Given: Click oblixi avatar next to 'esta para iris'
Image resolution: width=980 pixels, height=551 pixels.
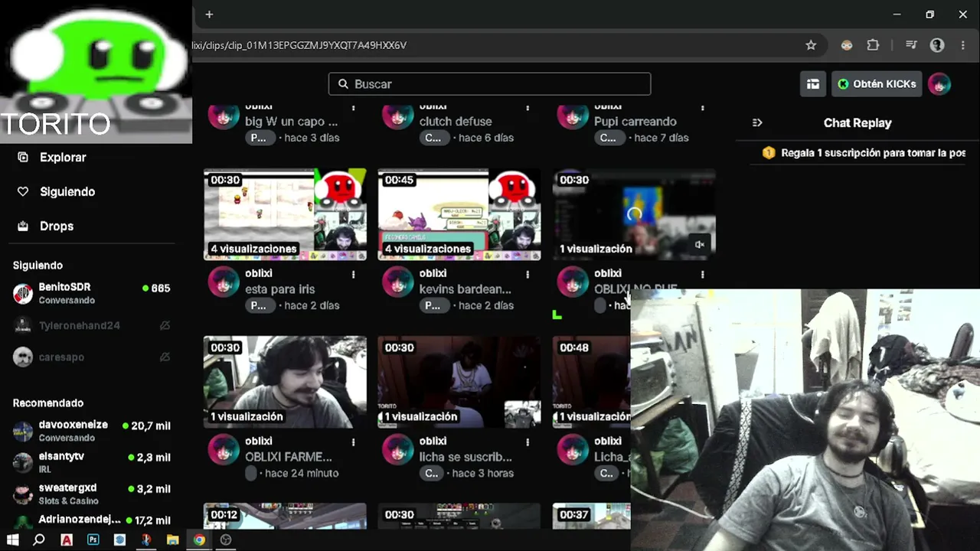Looking at the screenshot, I should (224, 282).
